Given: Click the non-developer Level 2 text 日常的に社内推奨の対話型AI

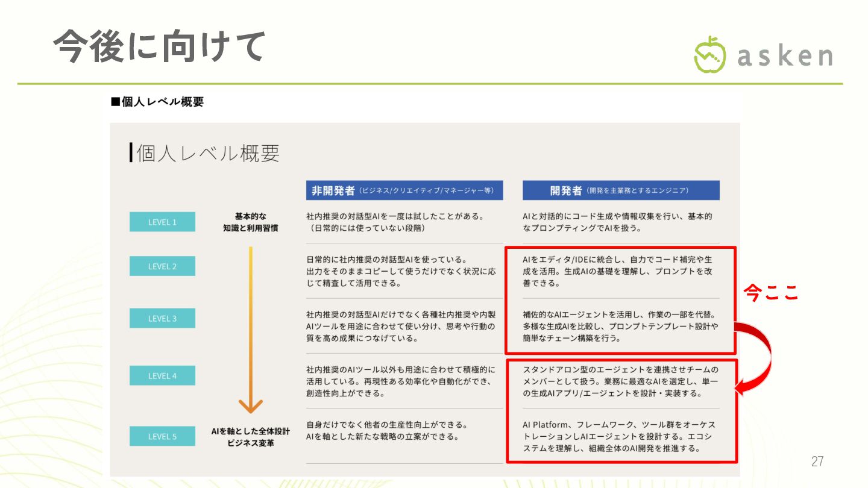Looking at the screenshot, I should coord(401,271).
